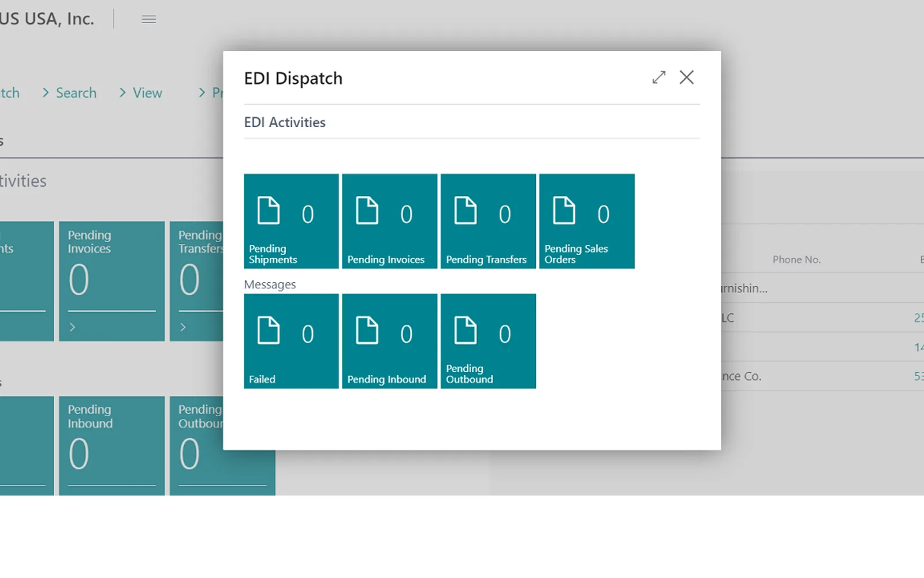Expand the EDI Dispatch dialog to full size
The width and height of the screenshot is (924, 578).
point(659,77)
